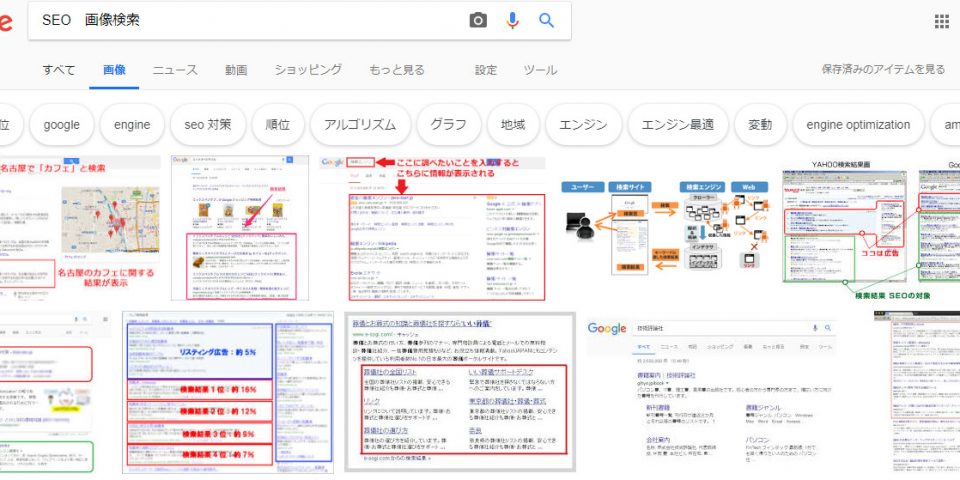Switch to the 動画 tab
This screenshot has width=960, height=480.
pos(236,70)
